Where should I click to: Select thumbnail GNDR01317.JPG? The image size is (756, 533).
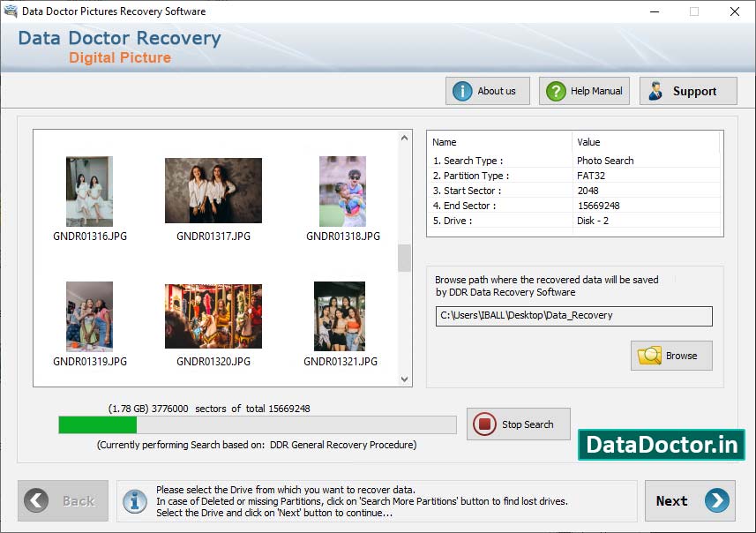click(213, 191)
